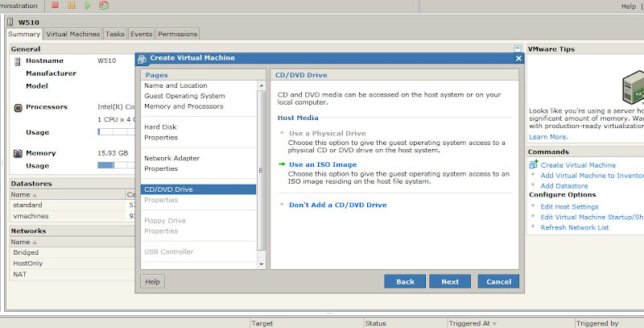Click the Cancel button
Image resolution: width=644 pixels, height=328 pixels.
(x=498, y=281)
